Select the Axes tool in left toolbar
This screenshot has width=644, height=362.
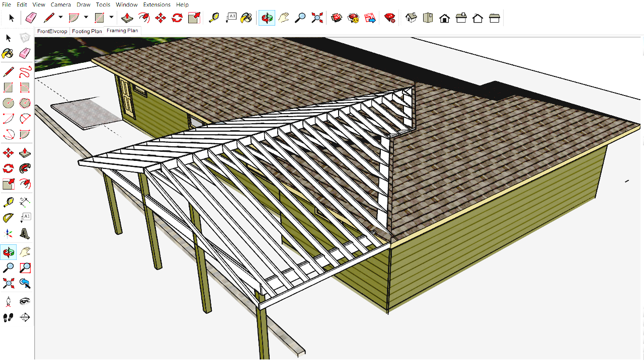point(8,233)
